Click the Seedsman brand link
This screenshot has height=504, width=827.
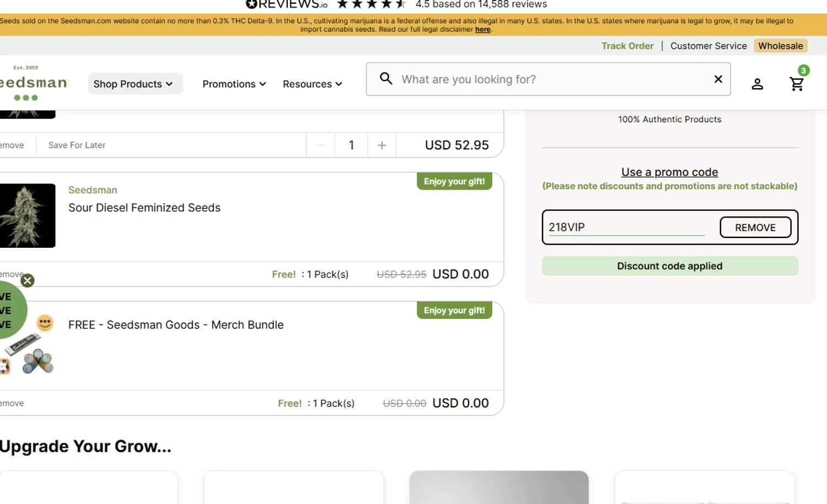click(93, 190)
